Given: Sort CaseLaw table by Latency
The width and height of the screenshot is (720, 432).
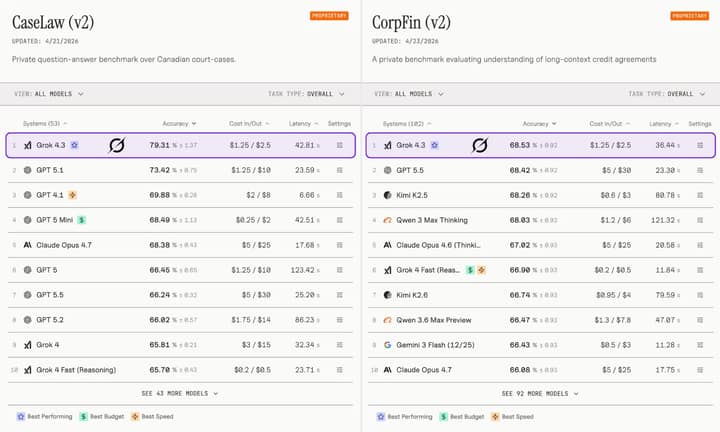Looking at the screenshot, I should (x=303, y=123).
